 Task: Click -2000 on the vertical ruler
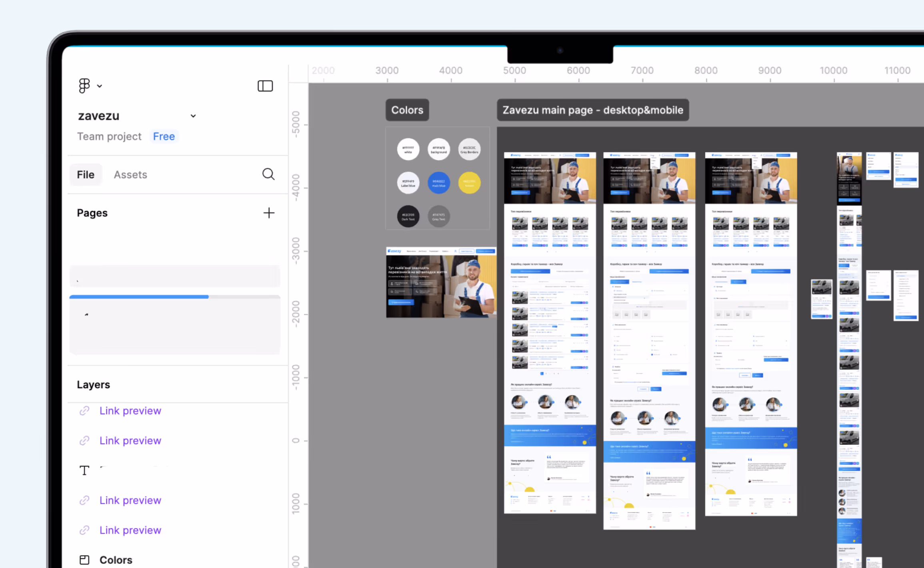tap(296, 314)
